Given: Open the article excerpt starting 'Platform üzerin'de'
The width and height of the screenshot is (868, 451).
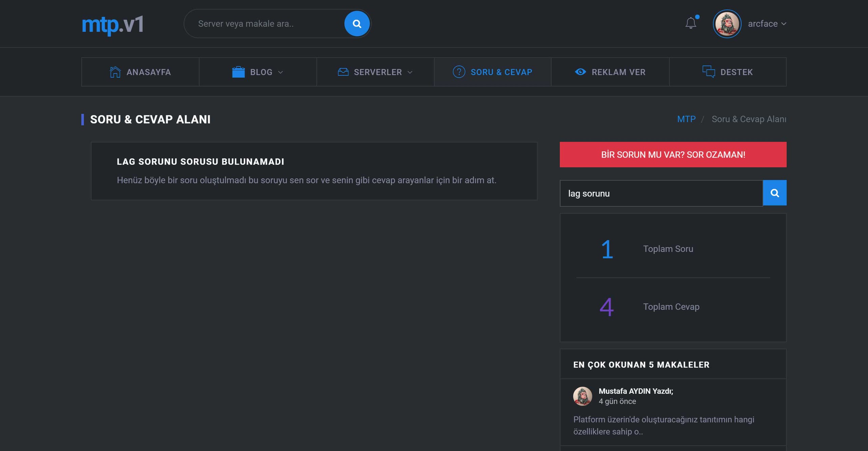Looking at the screenshot, I should click(x=664, y=426).
